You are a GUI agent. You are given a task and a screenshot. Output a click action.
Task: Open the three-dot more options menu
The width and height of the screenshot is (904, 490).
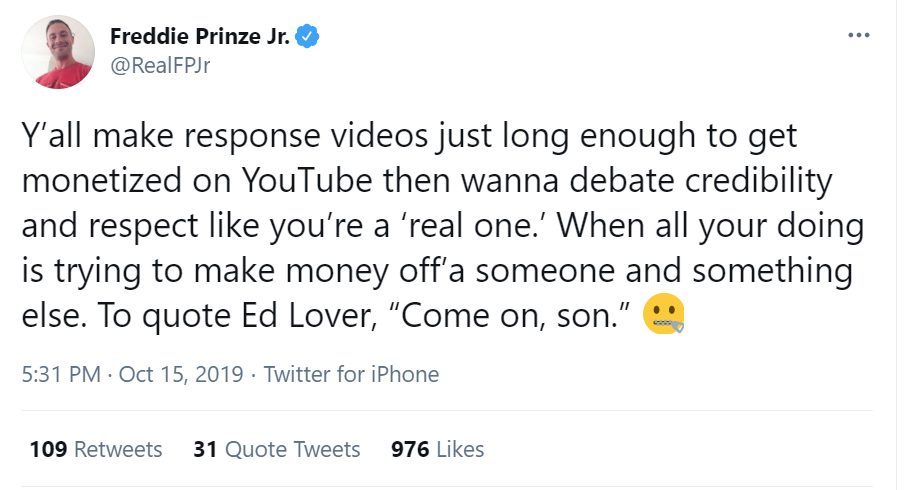(x=857, y=36)
